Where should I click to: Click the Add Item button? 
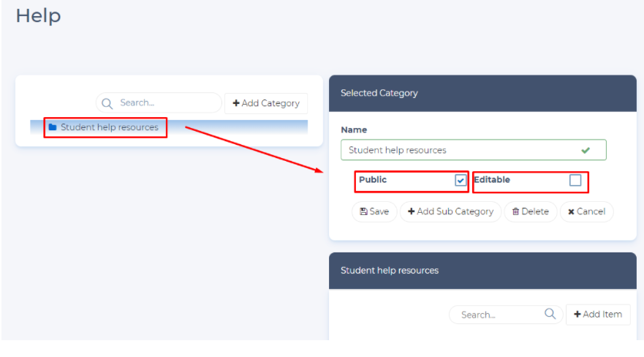click(x=597, y=315)
